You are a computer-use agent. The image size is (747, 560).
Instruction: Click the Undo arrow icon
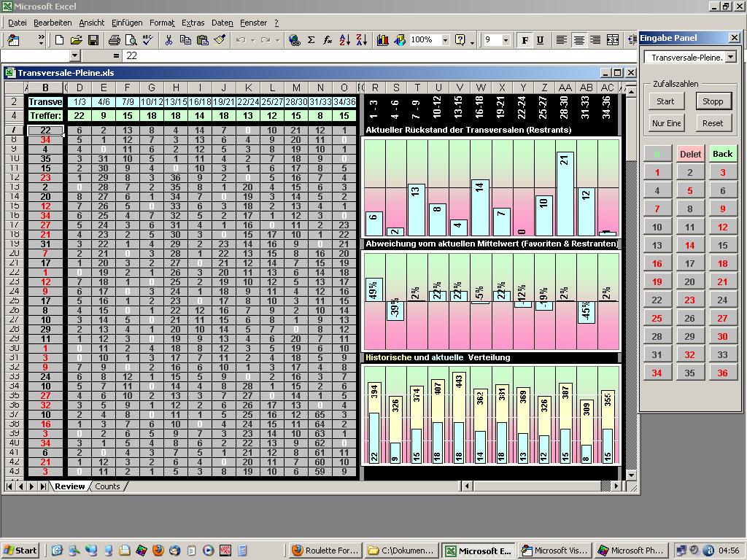pyautogui.click(x=241, y=40)
